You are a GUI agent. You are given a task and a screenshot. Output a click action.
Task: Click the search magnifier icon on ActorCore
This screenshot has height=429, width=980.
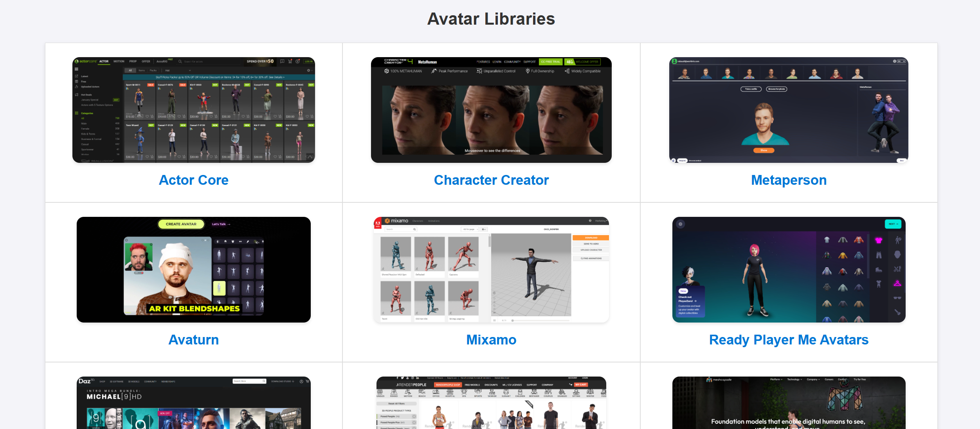tap(180, 61)
